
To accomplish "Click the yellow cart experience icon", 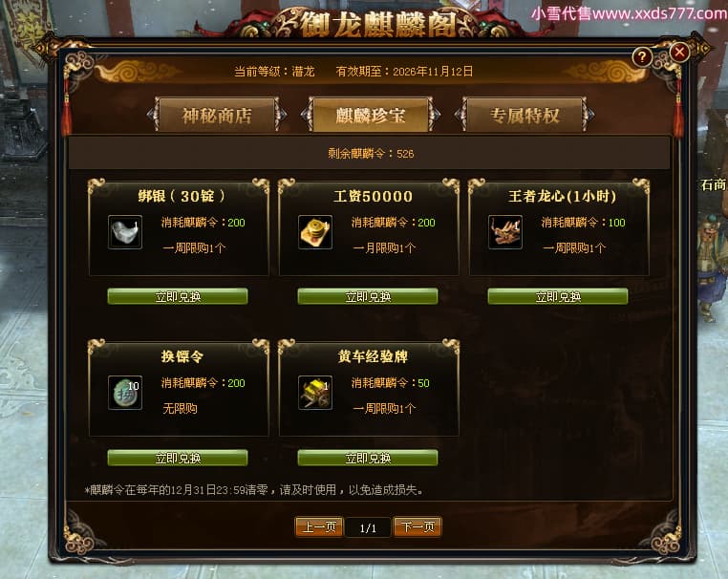I will click(315, 393).
